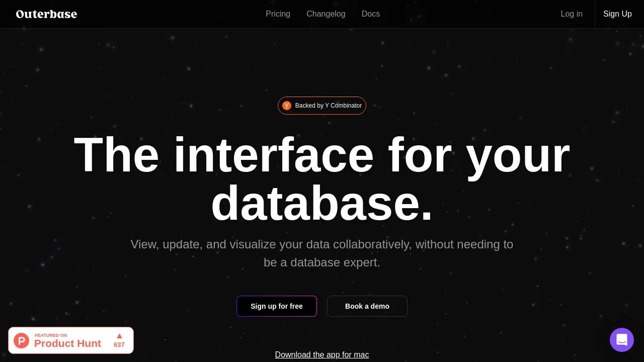Click the FEATURED ON label
644x362 pixels.
pyautogui.click(x=51, y=335)
